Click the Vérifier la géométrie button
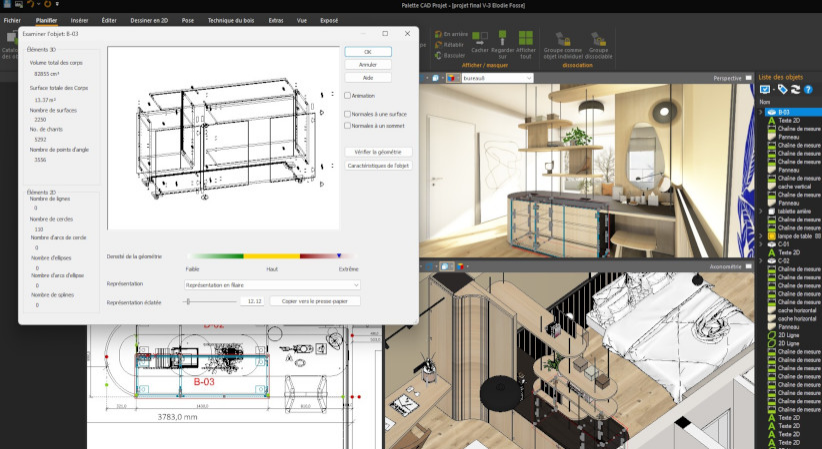 (378, 152)
